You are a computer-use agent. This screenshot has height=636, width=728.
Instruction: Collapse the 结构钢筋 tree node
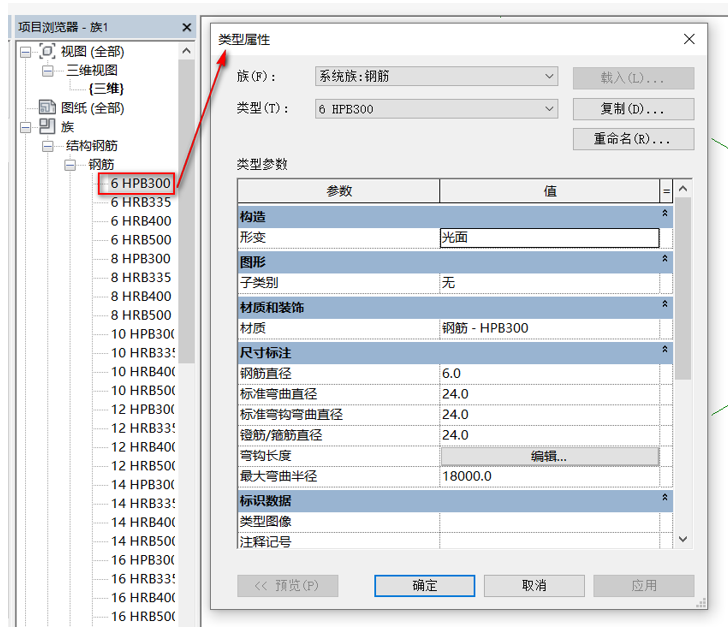tap(46, 146)
